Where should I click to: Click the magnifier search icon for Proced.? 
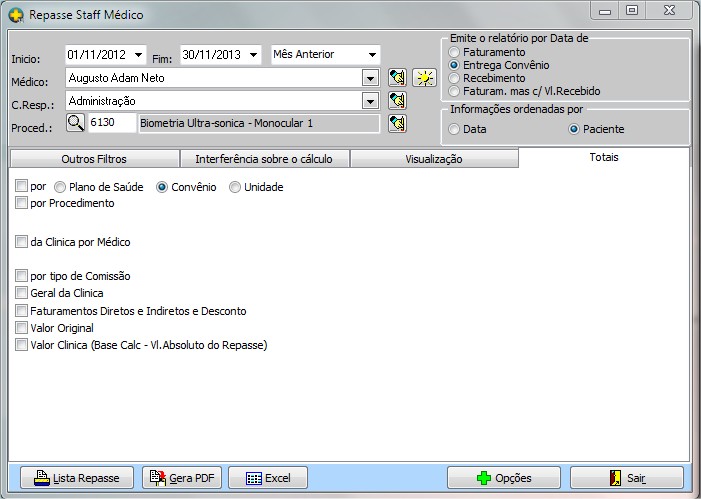[x=76, y=123]
